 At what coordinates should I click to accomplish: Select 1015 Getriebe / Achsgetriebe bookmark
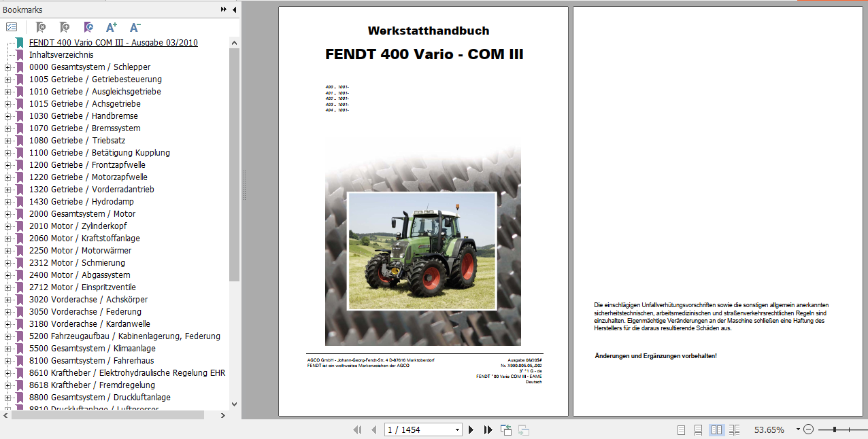(x=84, y=103)
